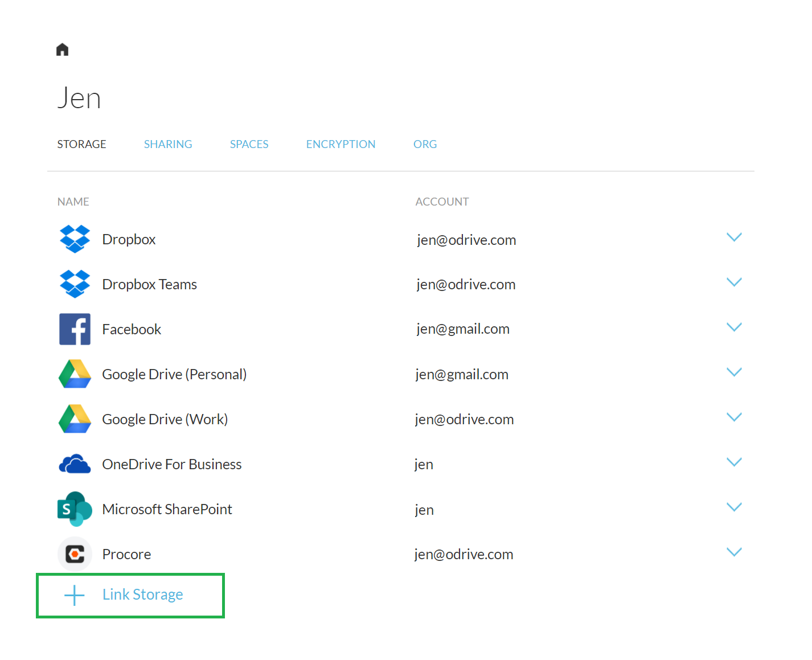This screenshot has height=660, width=812.
Task: Click the jen account for SharePoint
Action: pos(424,510)
